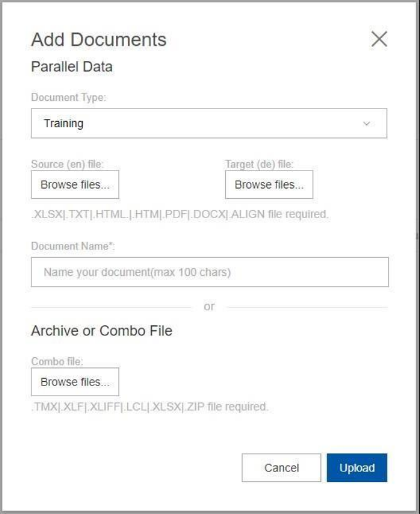The width and height of the screenshot is (420, 514).
Task: Click the Parallel Data section heading
Action: 71,66
